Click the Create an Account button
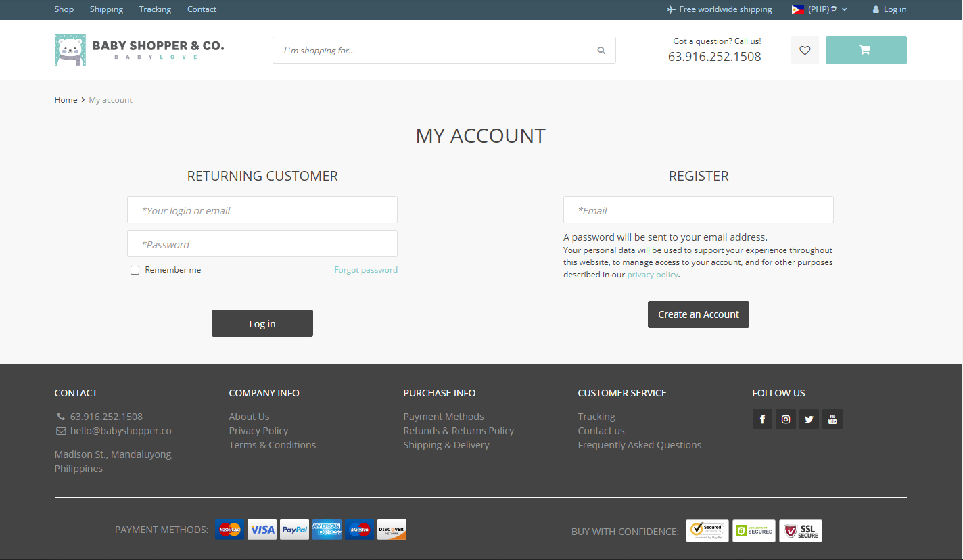This screenshot has width=963, height=560. click(x=698, y=314)
